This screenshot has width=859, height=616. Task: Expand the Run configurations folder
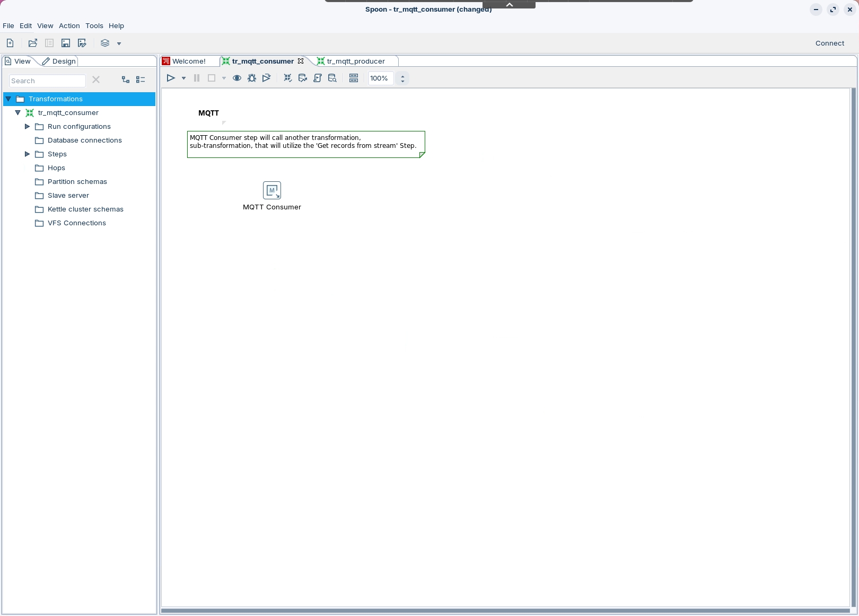pyautogui.click(x=27, y=127)
